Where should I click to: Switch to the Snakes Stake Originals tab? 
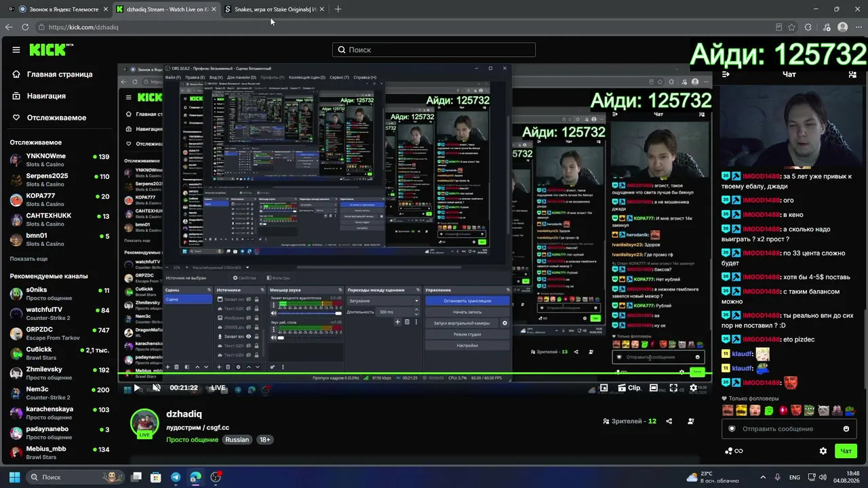click(275, 9)
